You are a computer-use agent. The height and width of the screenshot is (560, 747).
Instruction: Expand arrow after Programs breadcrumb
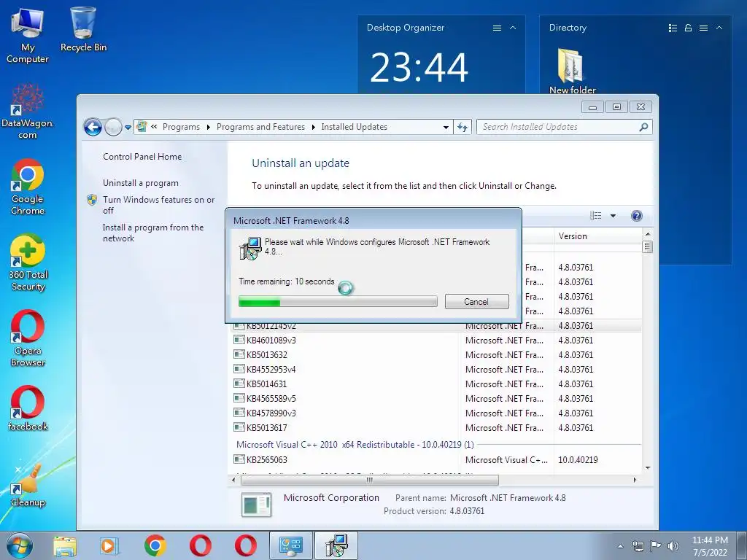click(208, 127)
